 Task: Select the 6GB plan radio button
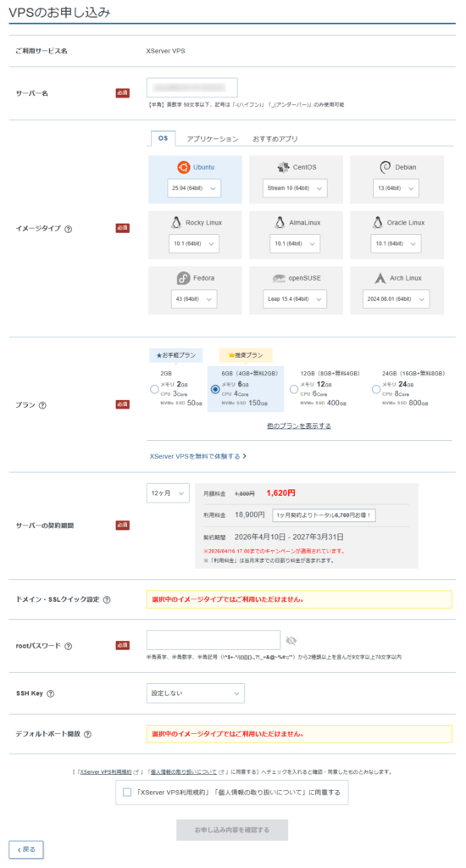pyautogui.click(x=215, y=390)
